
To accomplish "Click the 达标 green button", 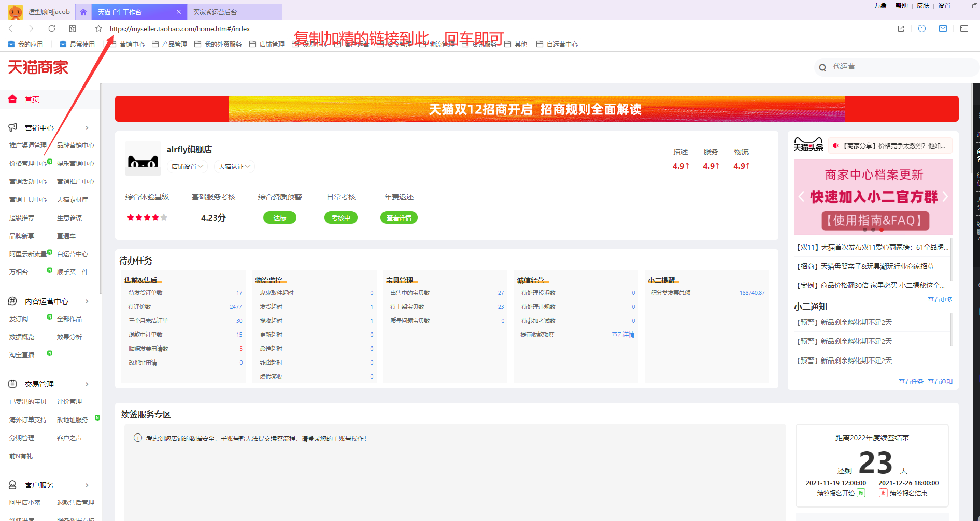I will tap(280, 218).
